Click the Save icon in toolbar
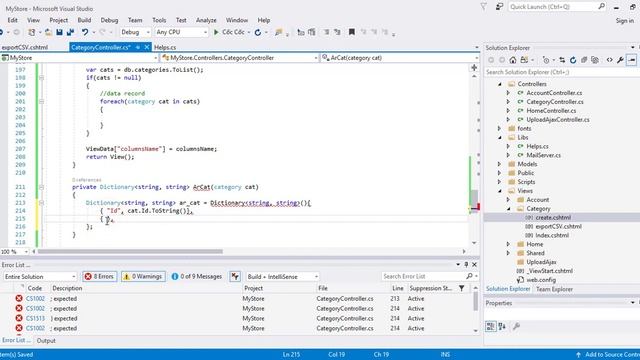Screen dimensions: 640x360 pos(59,32)
